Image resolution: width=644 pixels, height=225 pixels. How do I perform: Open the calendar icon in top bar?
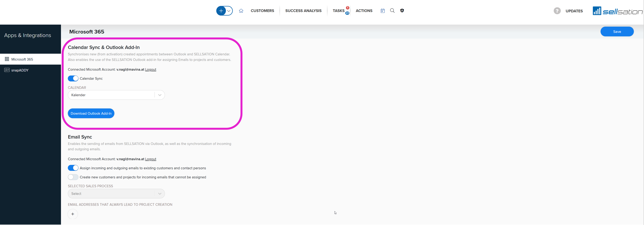[x=383, y=11]
